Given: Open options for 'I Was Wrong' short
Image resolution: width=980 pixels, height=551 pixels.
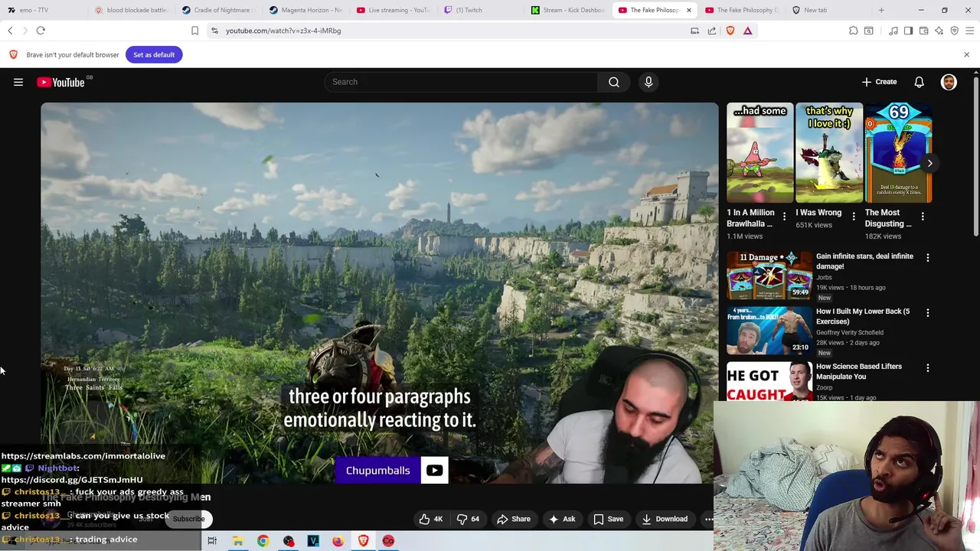Looking at the screenshot, I should click(x=854, y=217).
